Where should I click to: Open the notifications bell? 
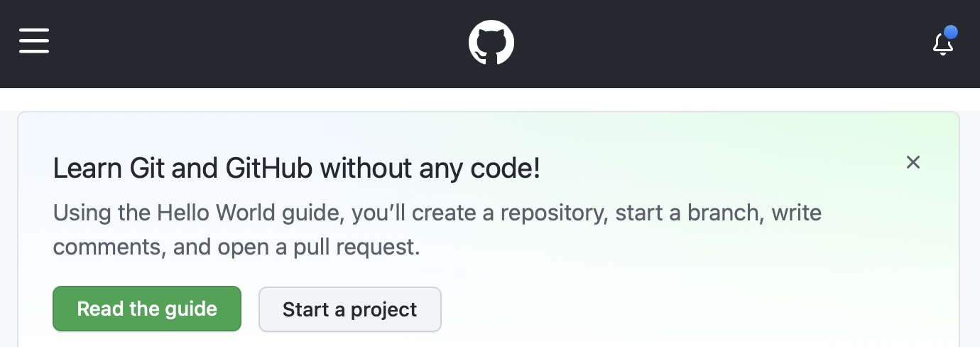[942, 44]
